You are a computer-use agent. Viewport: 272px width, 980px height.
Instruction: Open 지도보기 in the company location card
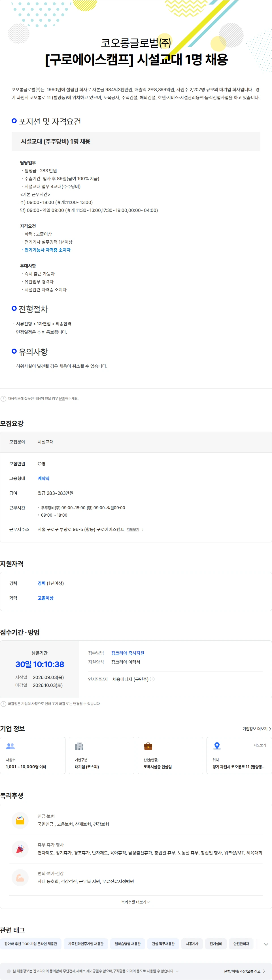point(260,745)
